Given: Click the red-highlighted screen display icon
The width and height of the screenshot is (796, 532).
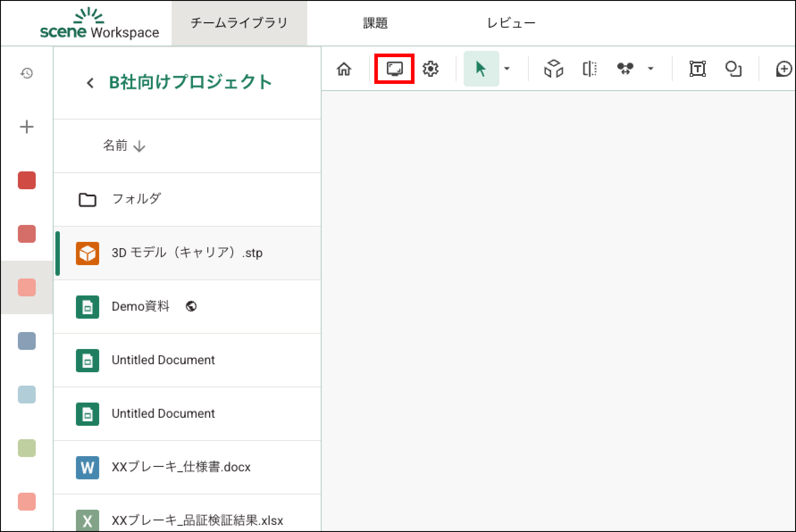Looking at the screenshot, I should [394, 69].
